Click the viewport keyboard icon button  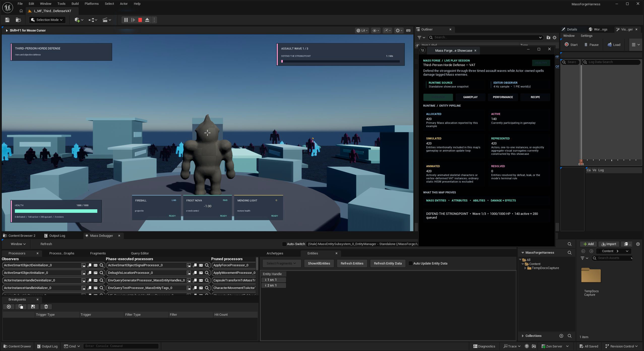(x=408, y=31)
